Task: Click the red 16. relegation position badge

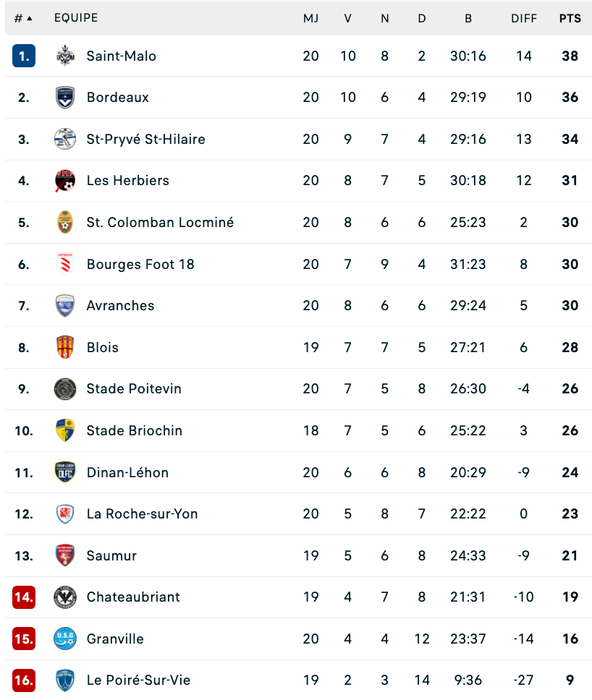Action: tap(24, 680)
